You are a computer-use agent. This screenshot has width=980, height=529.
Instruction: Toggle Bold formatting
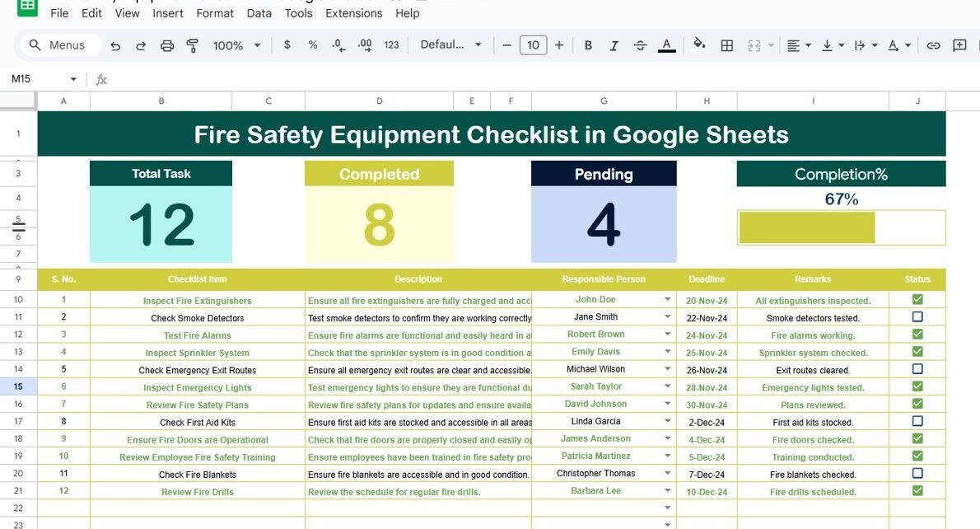click(588, 45)
